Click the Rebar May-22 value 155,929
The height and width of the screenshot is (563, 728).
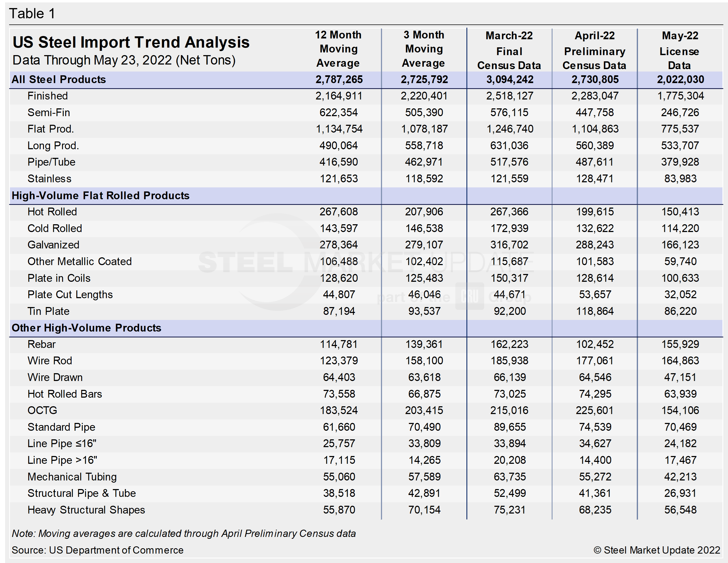680,344
